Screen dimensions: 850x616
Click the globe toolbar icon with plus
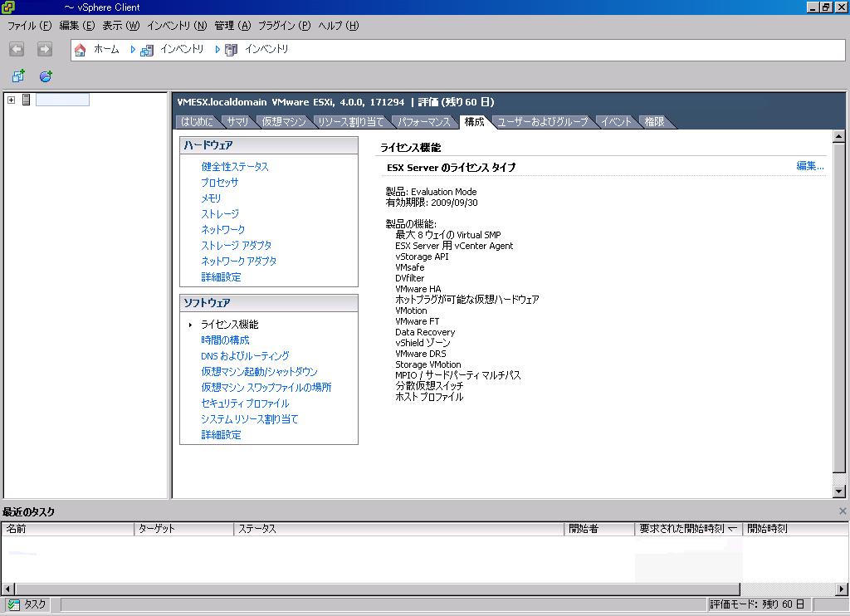(46, 76)
